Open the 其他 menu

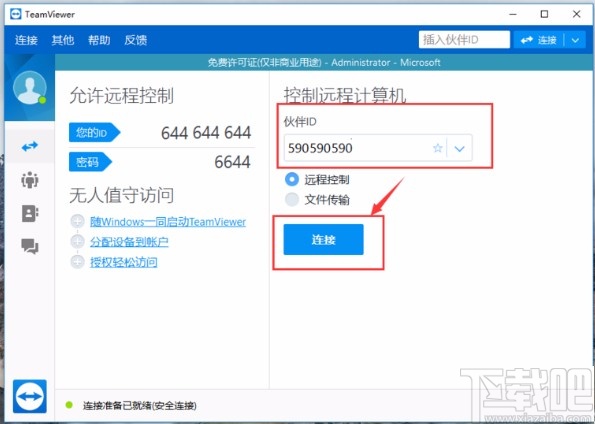pos(63,40)
